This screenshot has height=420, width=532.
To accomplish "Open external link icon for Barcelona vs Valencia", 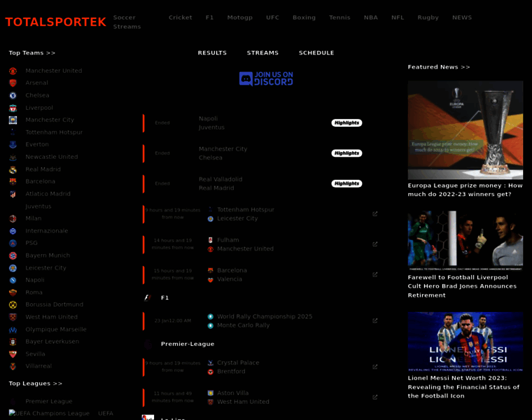I will [x=375, y=274].
